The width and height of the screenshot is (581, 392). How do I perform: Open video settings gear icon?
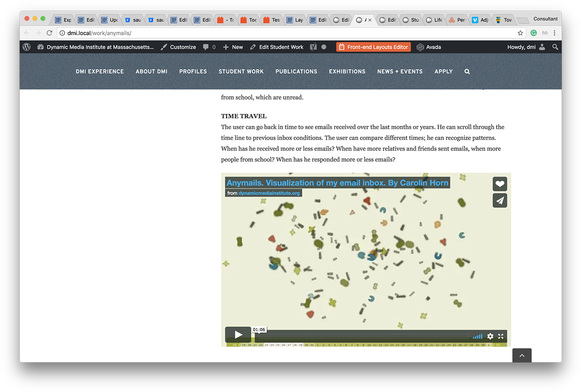pos(490,336)
